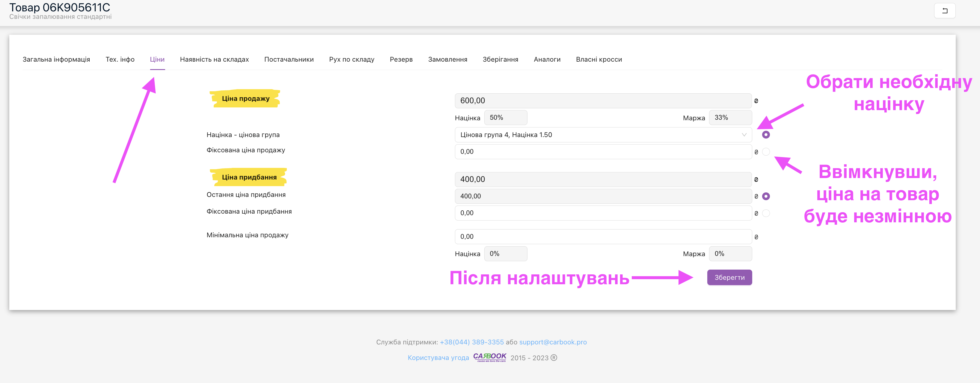
Task: Select price group markup radio button
Action: pyautogui.click(x=766, y=135)
